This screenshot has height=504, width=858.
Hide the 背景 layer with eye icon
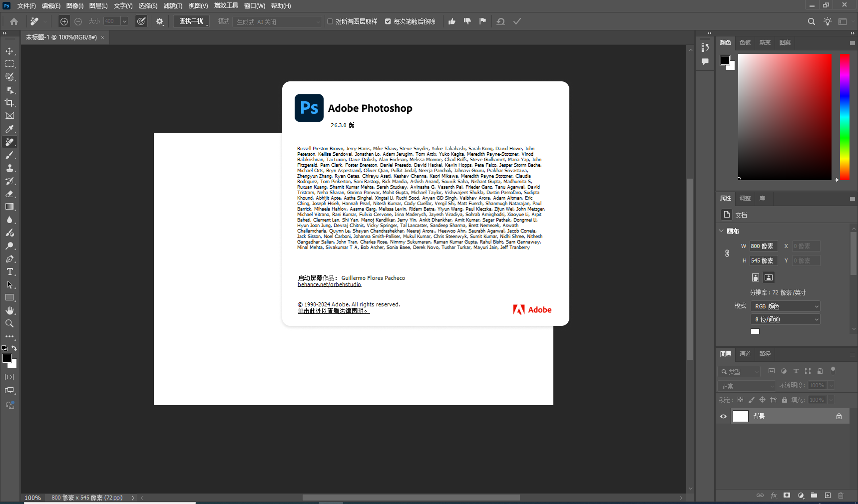tap(723, 416)
